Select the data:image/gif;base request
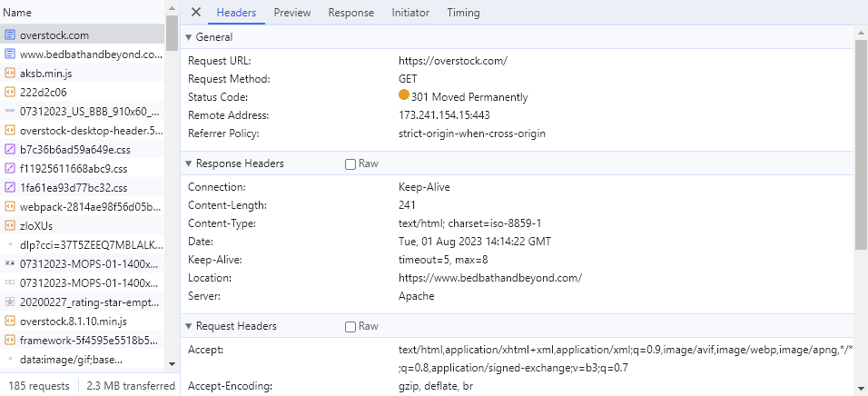 point(83,360)
